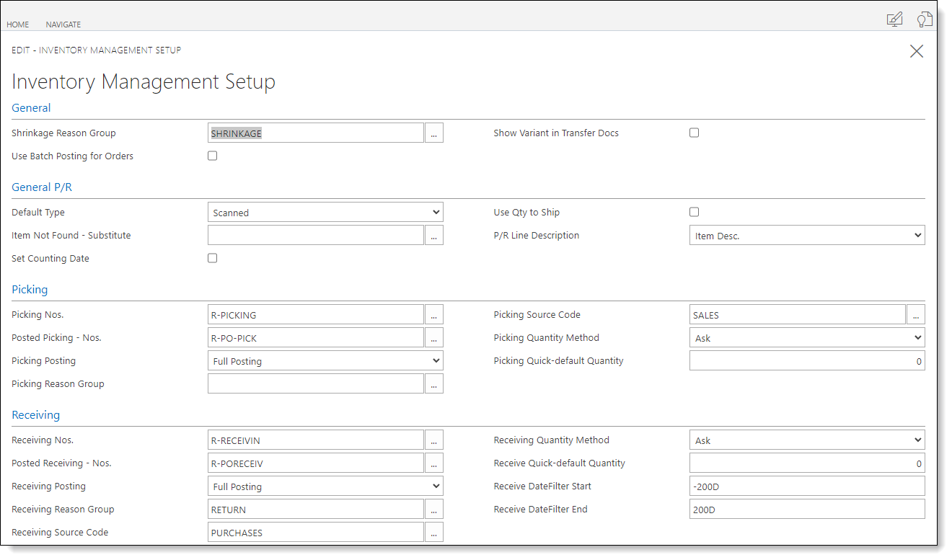The image size is (952, 560).
Task: Open lookup for Receiving Reason Group
Action: 433,510
